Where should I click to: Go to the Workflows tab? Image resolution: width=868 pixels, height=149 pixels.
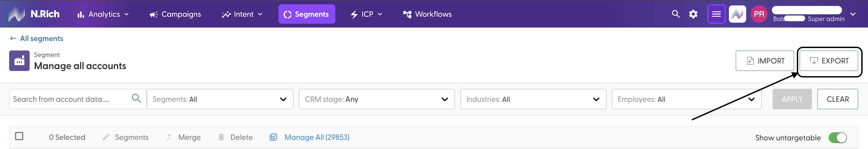pyautogui.click(x=427, y=14)
